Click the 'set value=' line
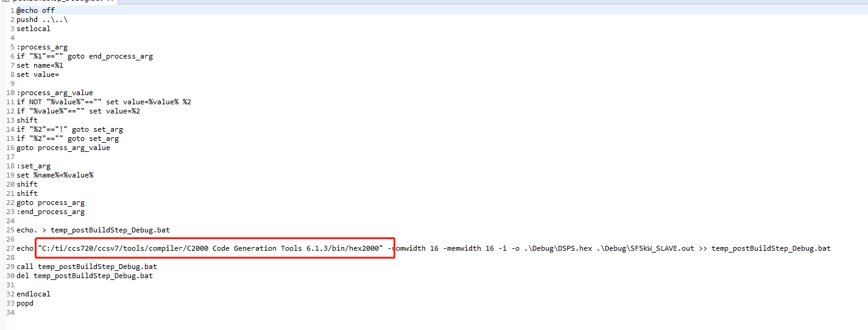The width and height of the screenshot is (868, 330). pyautogui.click(x=38, y=74)
